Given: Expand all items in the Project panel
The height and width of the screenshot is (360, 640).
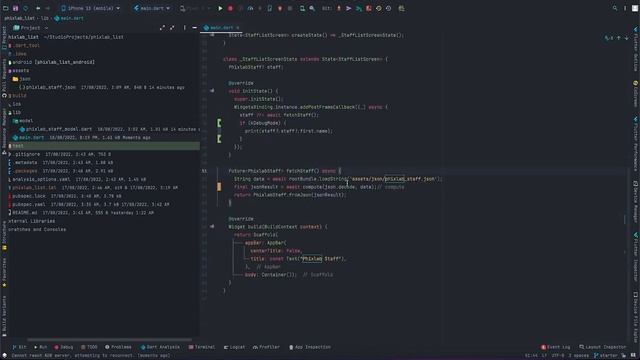Looking at the screenshot, I should pyautogui.click(x=162, y=28).
